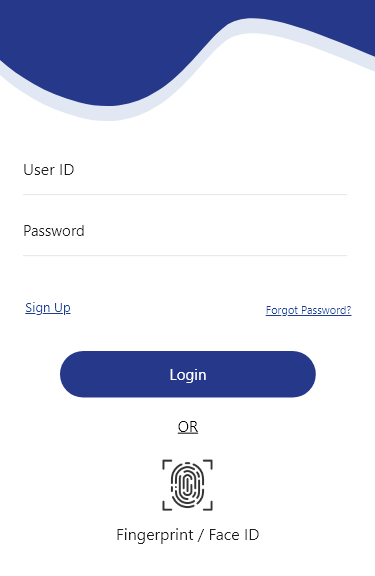The image size is (375, 576).
Task: Click the Password placeholder text
Action: [54, 231]
